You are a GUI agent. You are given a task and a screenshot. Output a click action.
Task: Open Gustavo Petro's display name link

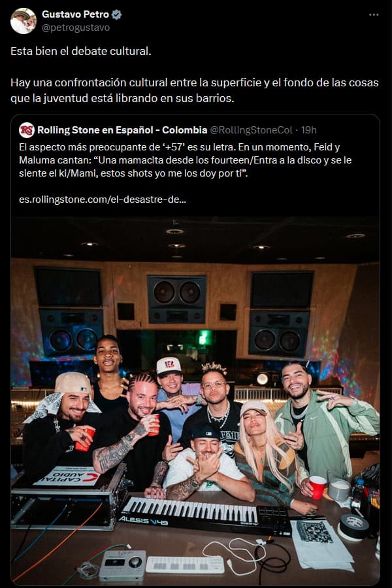click(75, 14)
